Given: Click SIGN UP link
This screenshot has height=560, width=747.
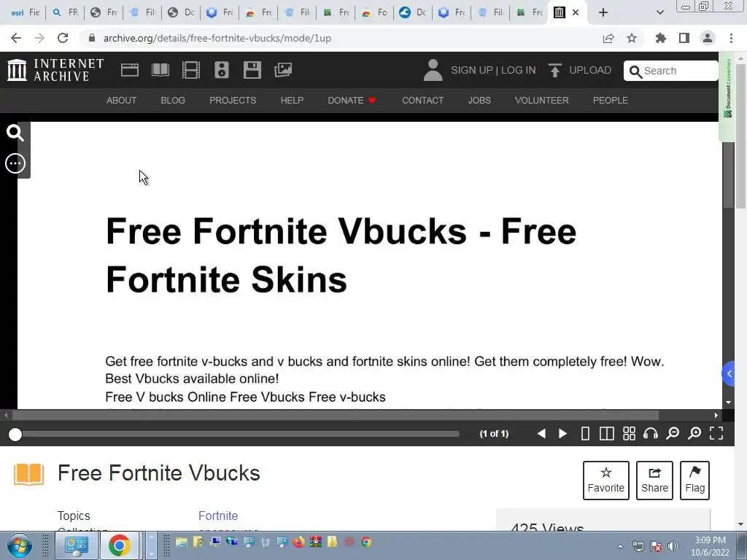Looking at the screenshot, I should click(472, 70).
